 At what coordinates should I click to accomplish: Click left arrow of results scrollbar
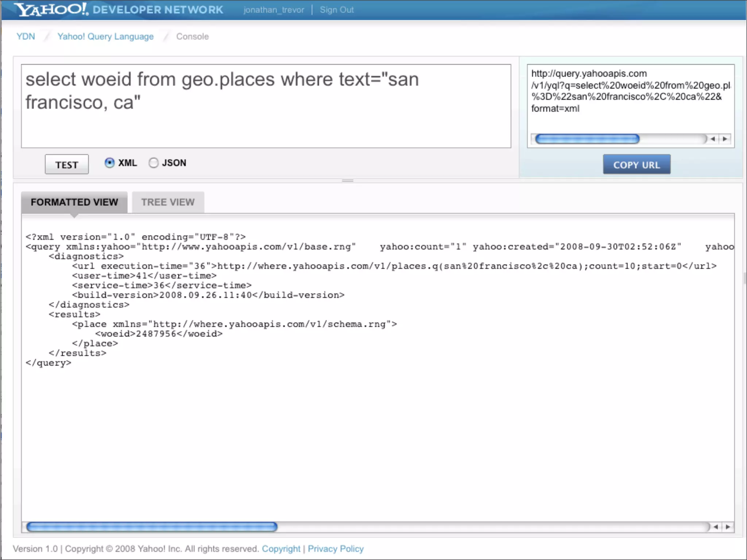[x=716, y=527]
